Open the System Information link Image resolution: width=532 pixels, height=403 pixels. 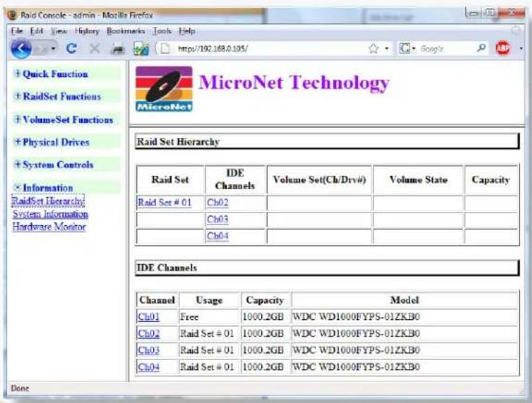(50, 214)
